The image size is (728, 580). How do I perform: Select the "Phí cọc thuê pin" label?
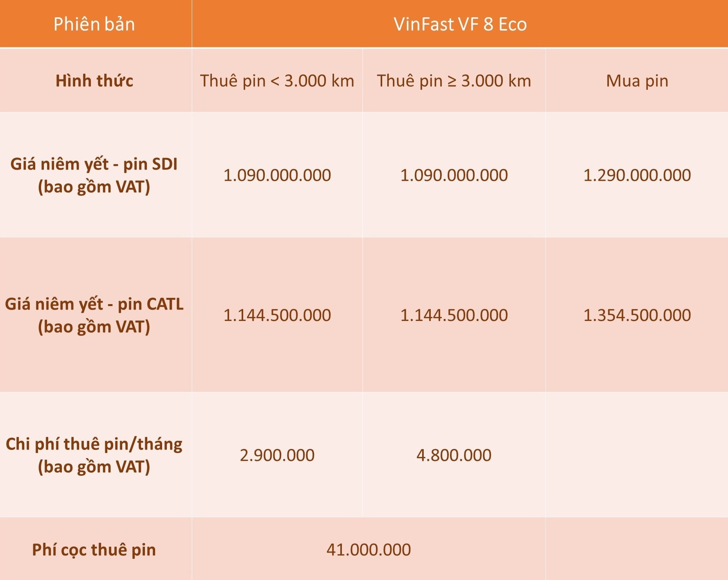94,549
